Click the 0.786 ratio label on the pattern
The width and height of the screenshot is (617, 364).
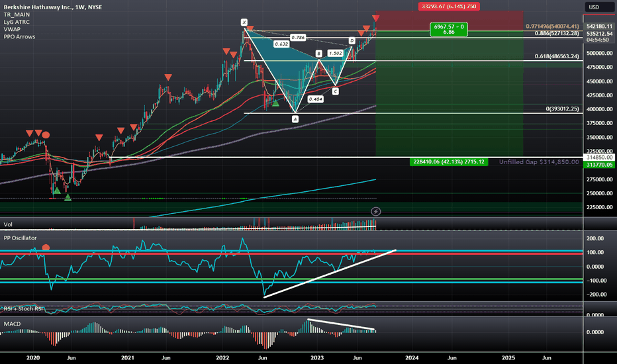(298, 37)
